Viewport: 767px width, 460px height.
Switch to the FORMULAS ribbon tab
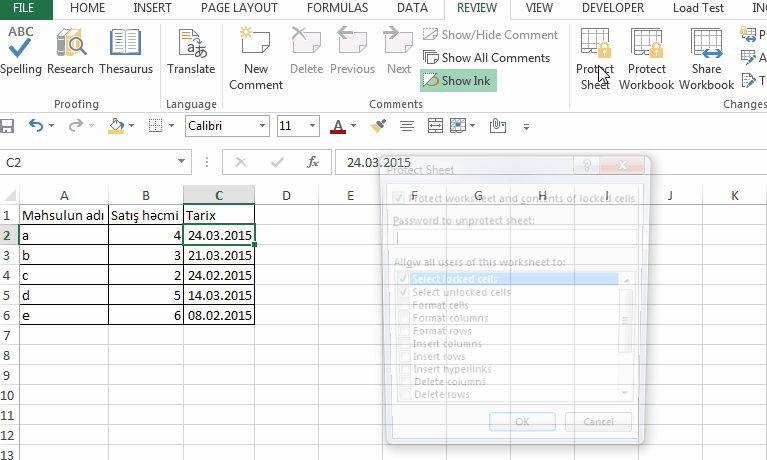(337, 8)
